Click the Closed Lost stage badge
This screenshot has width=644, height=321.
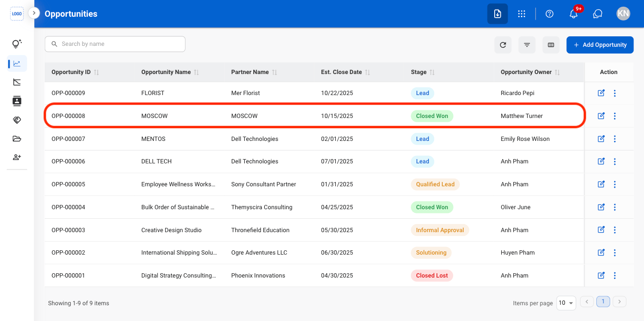[x=432, y=276]
